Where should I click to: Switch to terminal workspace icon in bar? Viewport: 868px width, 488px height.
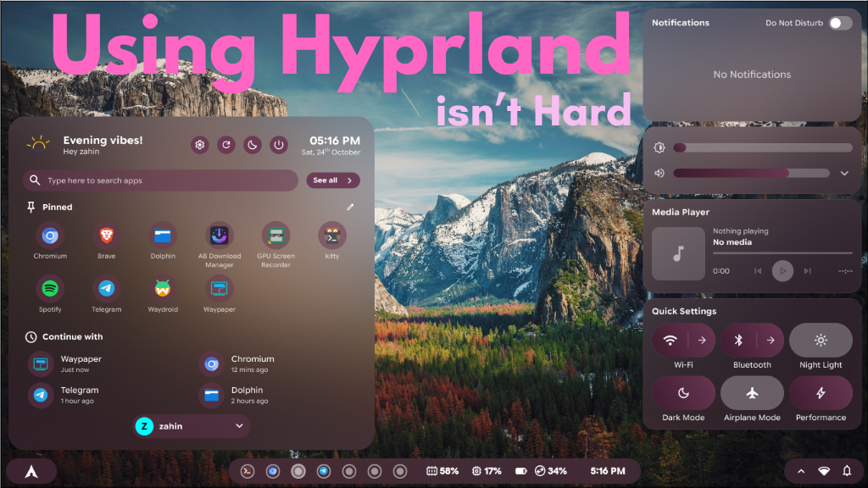coord(248,471)
